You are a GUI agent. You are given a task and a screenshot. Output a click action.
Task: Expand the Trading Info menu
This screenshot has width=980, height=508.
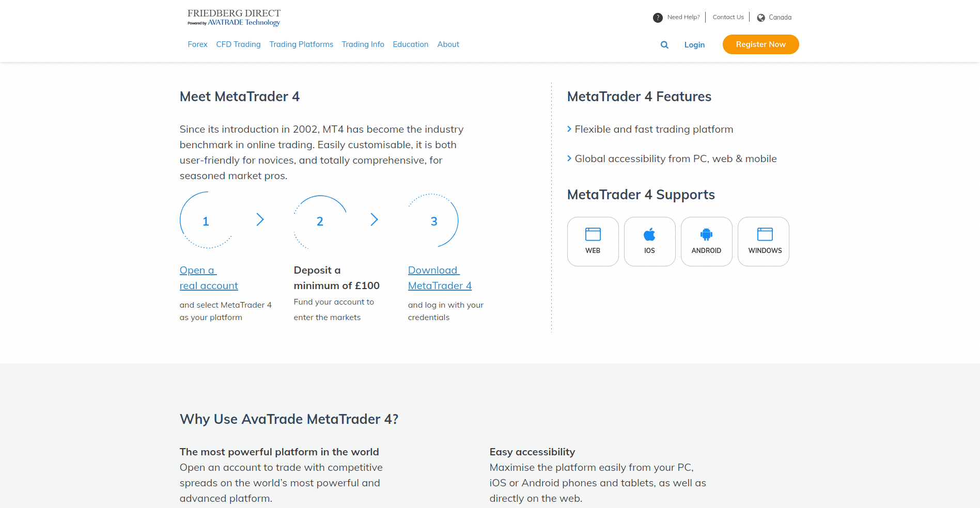(363, 44)
